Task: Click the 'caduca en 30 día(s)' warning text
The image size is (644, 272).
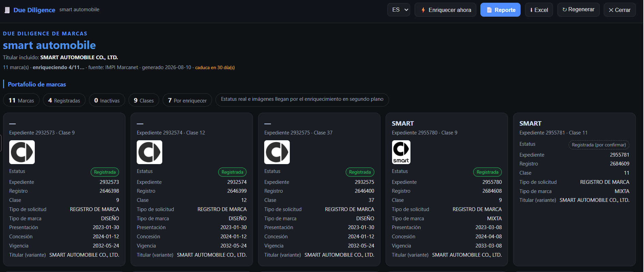Action: point(215,67)
